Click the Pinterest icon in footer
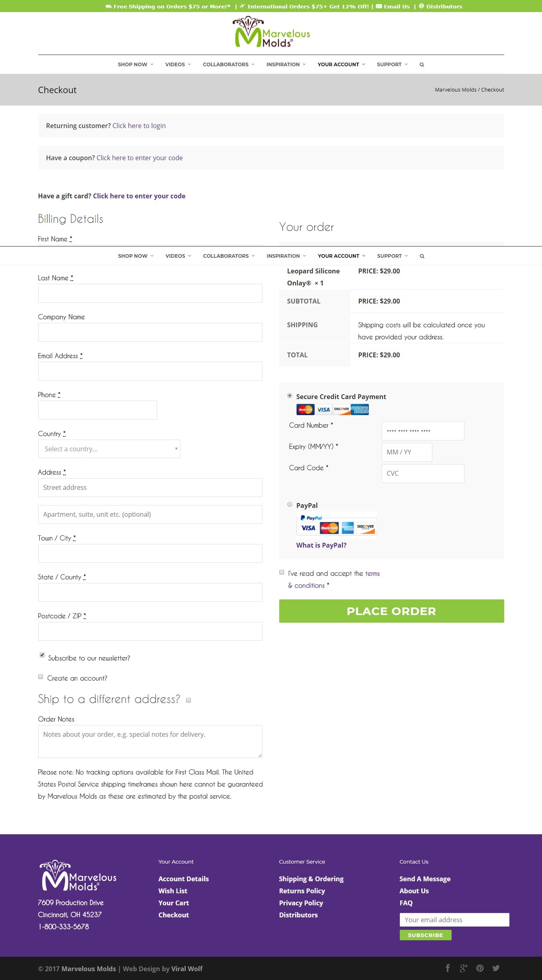This screenshot has height=980, width=542. pos(480,968)
